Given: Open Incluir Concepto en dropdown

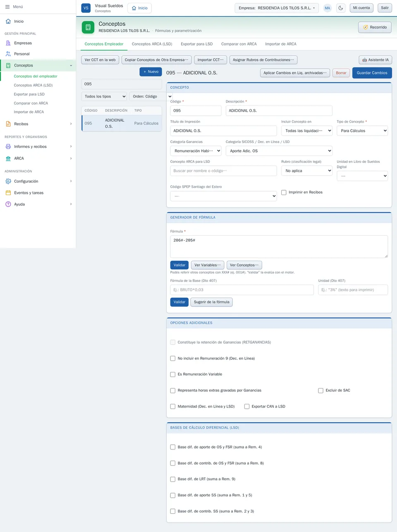Looking at the screenshot, I should (307, 131).
